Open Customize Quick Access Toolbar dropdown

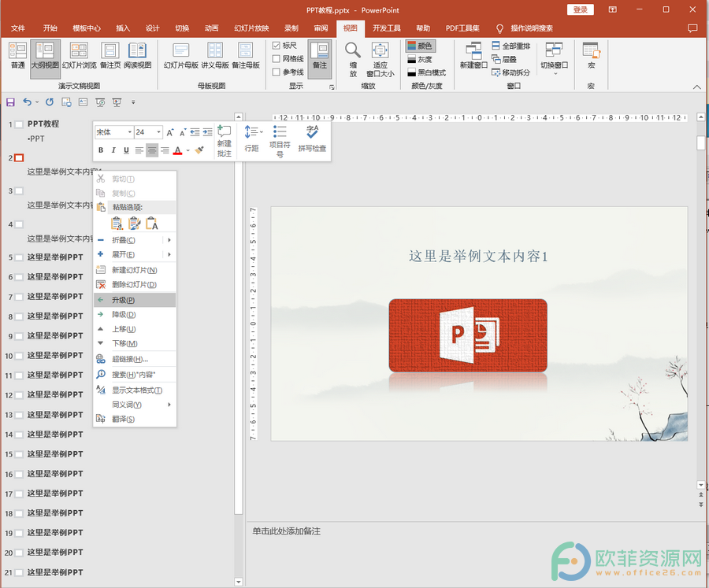133,102
